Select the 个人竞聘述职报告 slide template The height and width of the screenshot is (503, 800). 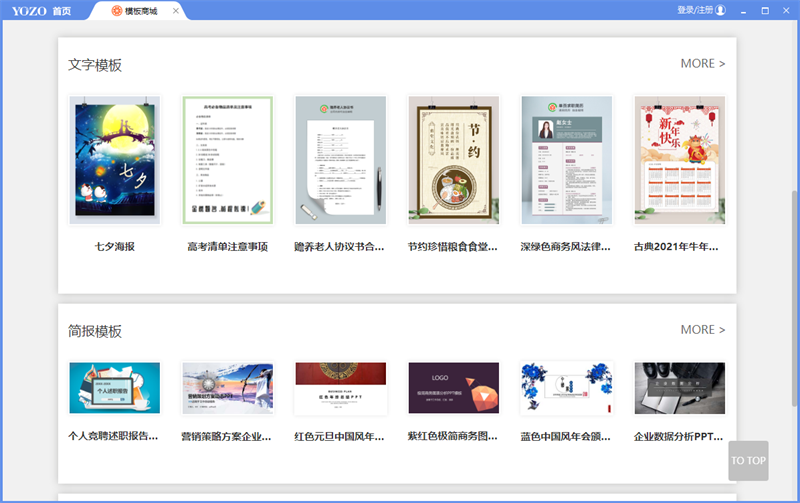115,388
